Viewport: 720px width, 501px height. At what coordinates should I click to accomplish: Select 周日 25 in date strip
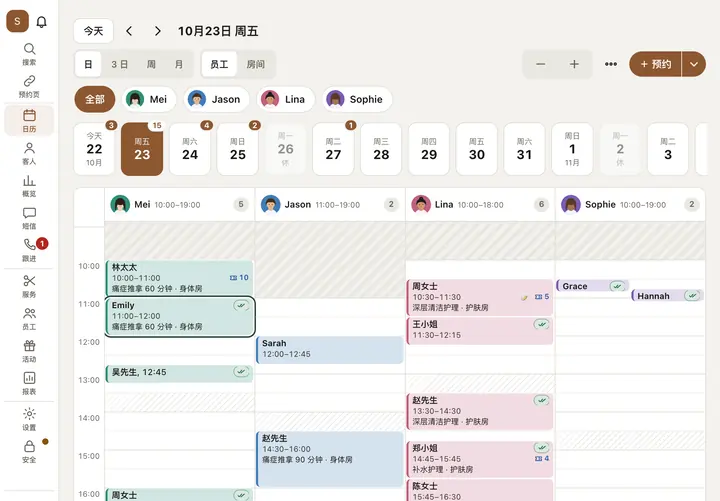(237, 149)
